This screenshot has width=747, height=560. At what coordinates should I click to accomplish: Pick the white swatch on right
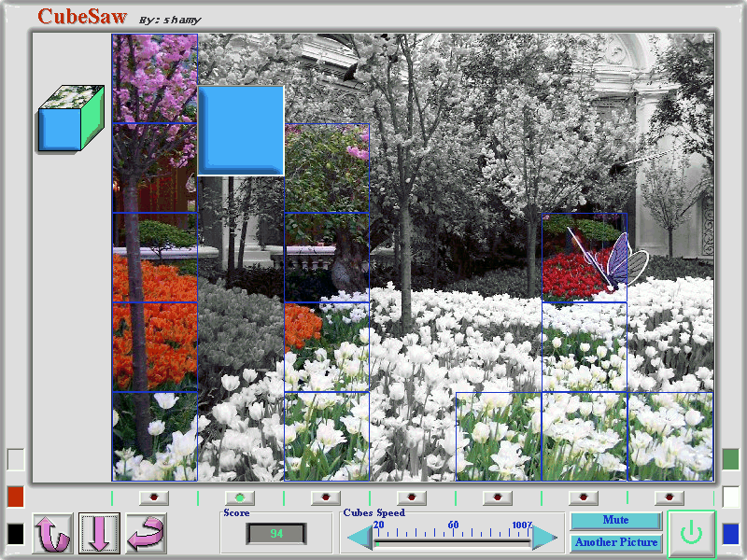click(x=731, y=497)
